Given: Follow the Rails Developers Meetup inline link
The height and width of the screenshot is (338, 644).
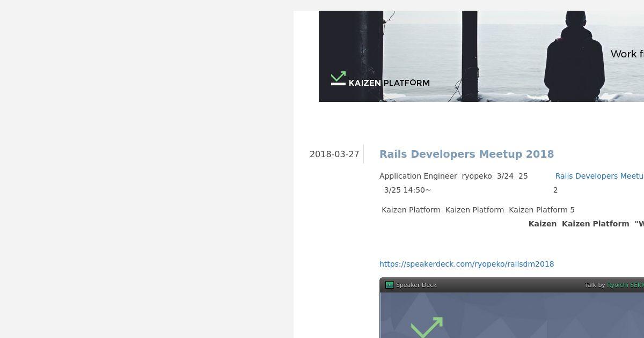Looking at the screenshot, I should [x=599, y=176].
